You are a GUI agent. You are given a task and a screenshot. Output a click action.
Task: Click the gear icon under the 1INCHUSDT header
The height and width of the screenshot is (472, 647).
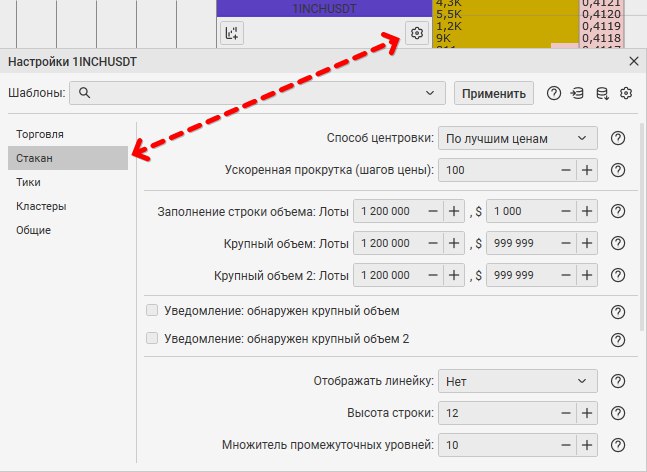[416, 34]
